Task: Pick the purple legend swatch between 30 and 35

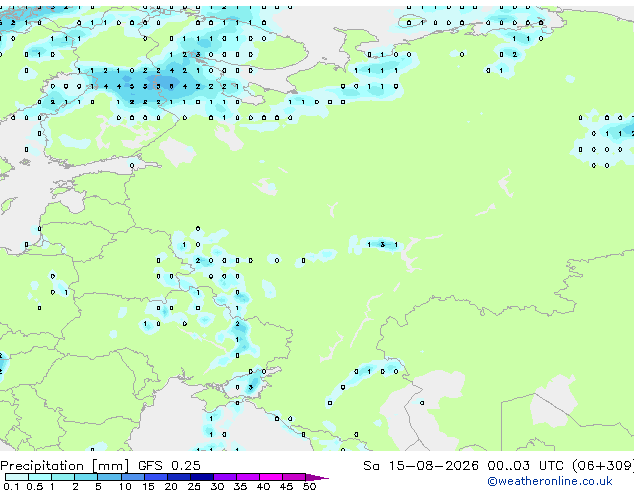Action: (224, 477)
